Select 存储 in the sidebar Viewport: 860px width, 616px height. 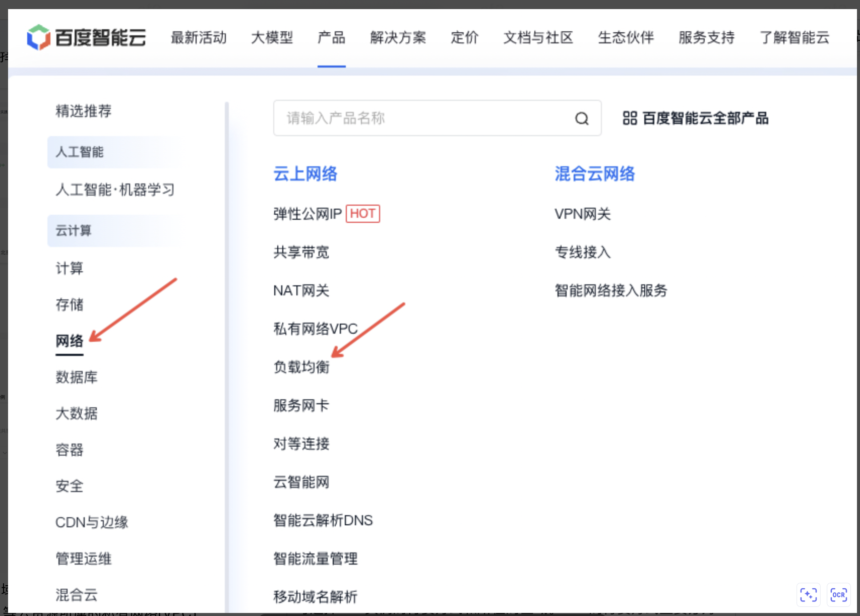coord(70,304)
